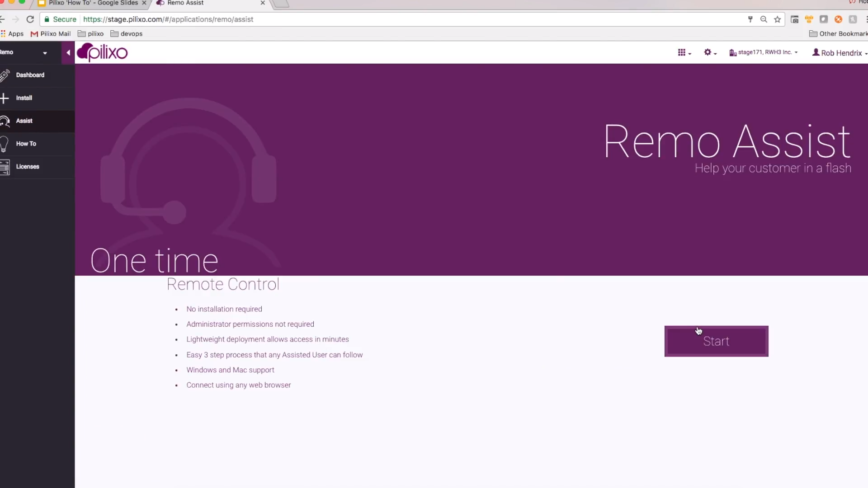Expand the stage171, RWH3 Inc. company dropdown
The height and width of the screenshot is (488, 868).
coord(763,52)
